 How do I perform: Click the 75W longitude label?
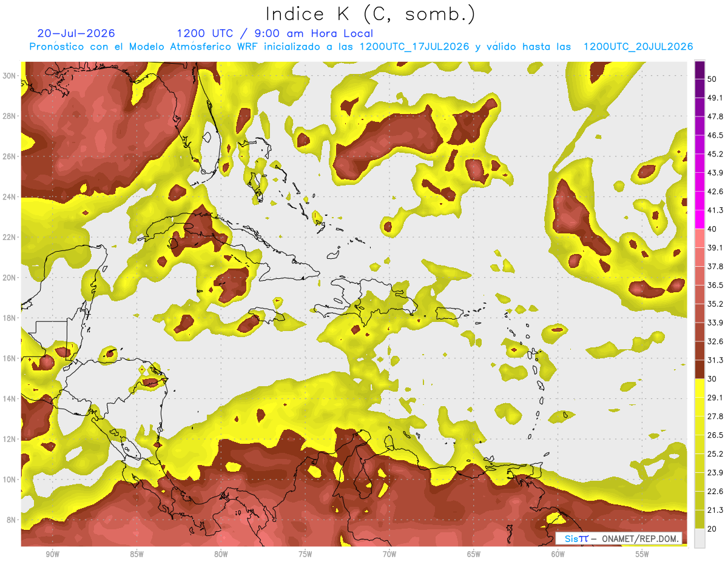305,554
